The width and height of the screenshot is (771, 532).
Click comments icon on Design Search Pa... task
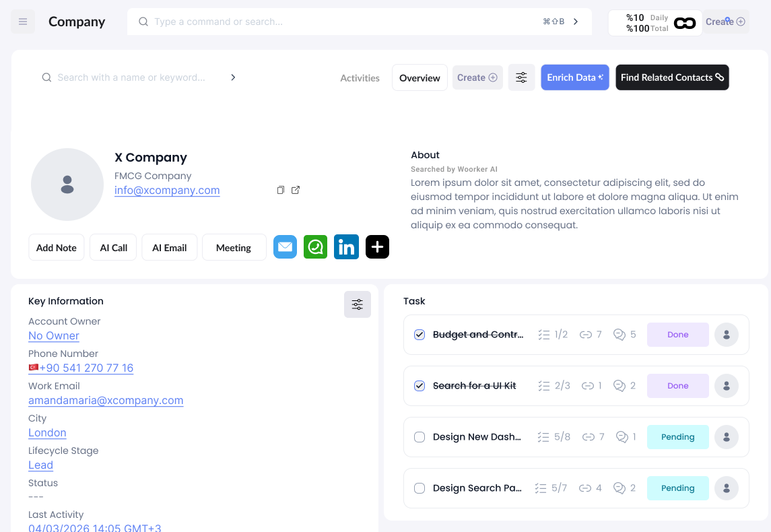point(619,488)
